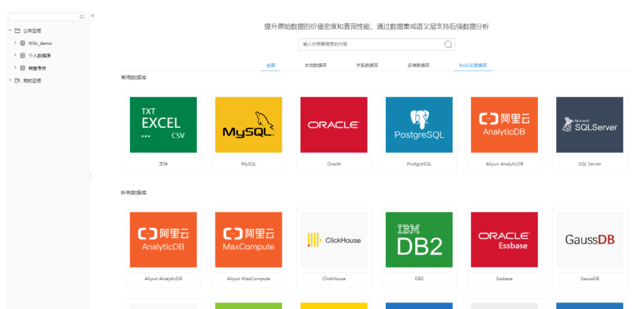Open the 关系数据库 tab
644x309 pixels.
click(x=367, y=65)
